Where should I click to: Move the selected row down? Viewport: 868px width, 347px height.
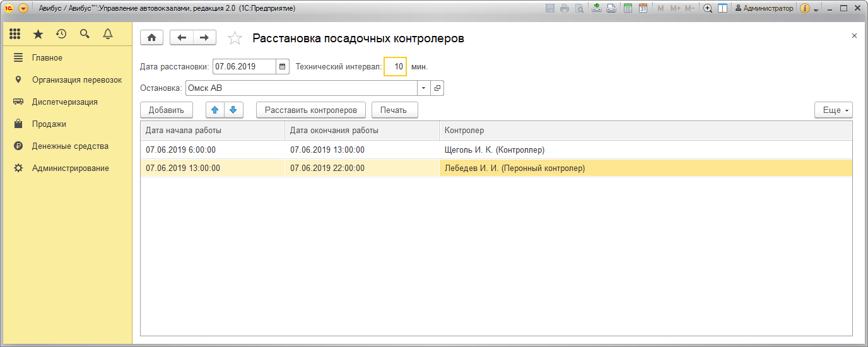point(233,110)
